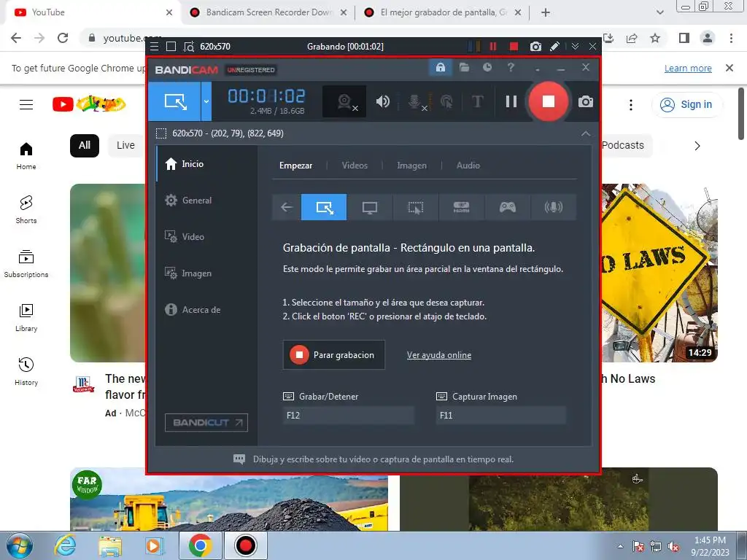Click the back arrow in mode selector
Screen dimensions: 747x560
point(286,207)
